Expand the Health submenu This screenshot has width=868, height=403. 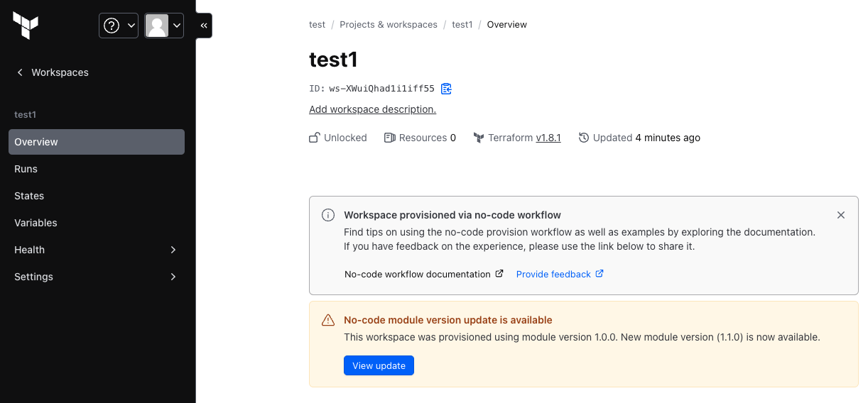[x=96, y=250]
